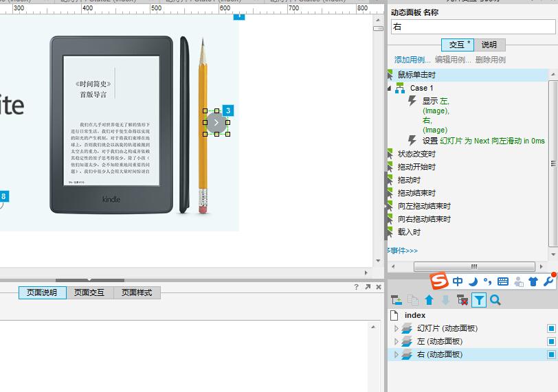Click the duplicate icon in outline toolbar
Viewport: 558px width, 392px height.
(x=412, y=300)
